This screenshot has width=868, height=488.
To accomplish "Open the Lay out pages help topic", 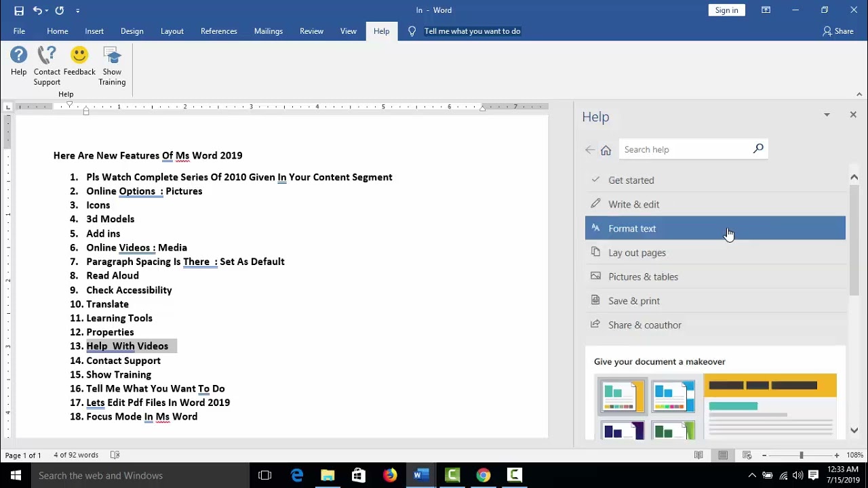I will pyautogui.click(x=715, y=253).
